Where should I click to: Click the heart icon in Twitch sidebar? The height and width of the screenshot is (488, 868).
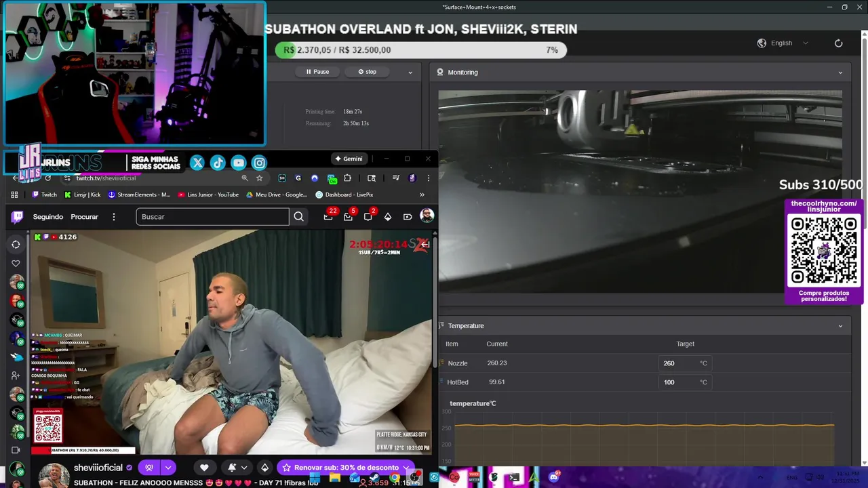(16, 263)
